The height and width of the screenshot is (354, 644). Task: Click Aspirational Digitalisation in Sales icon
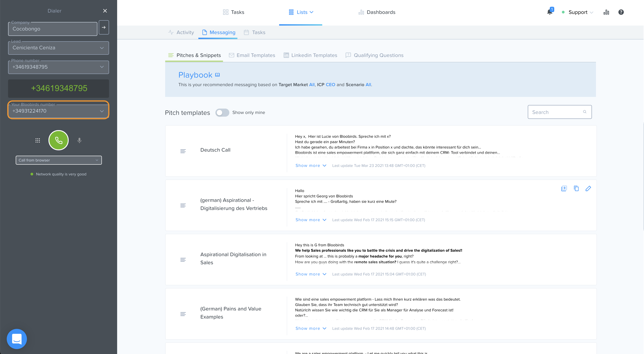coord(183,260)
